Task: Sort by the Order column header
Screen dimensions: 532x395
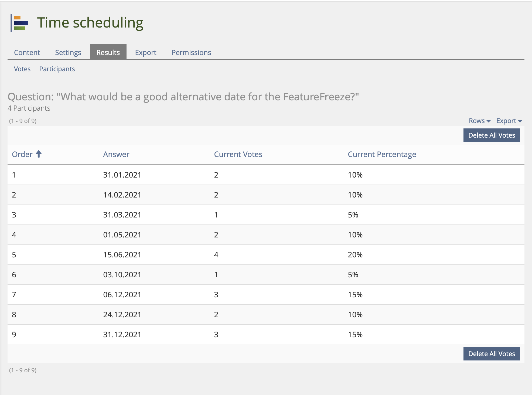Action: click(22, 154)
